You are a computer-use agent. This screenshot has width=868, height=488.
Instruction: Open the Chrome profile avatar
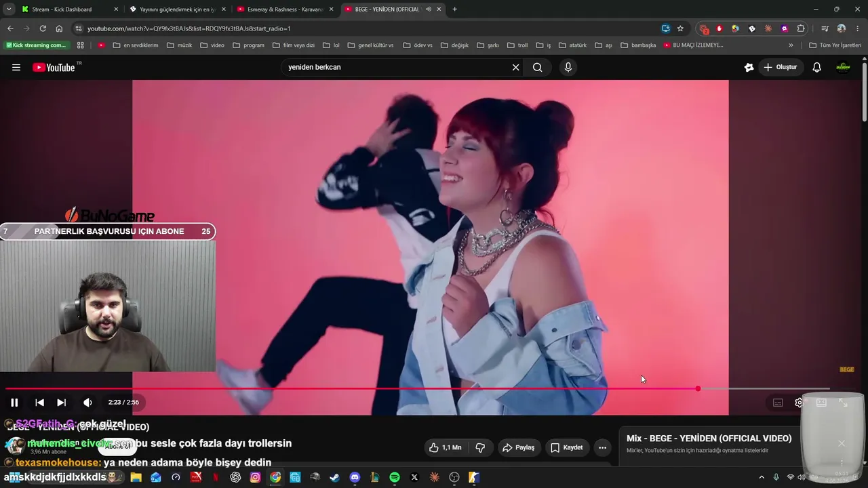pyautogui.click(x=842, y=28)
